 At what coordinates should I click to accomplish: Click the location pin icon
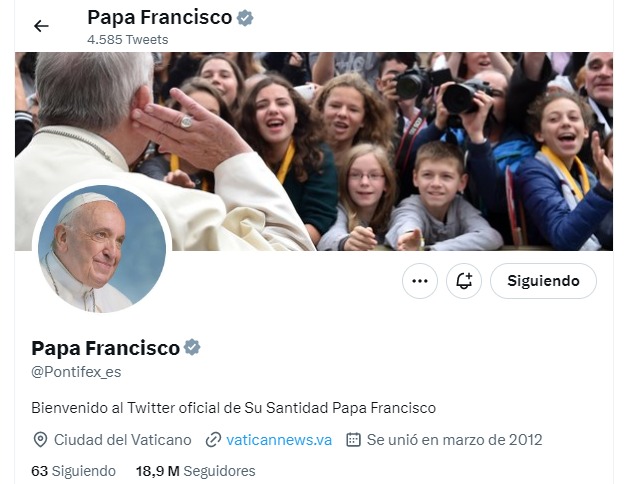point(40,440)
